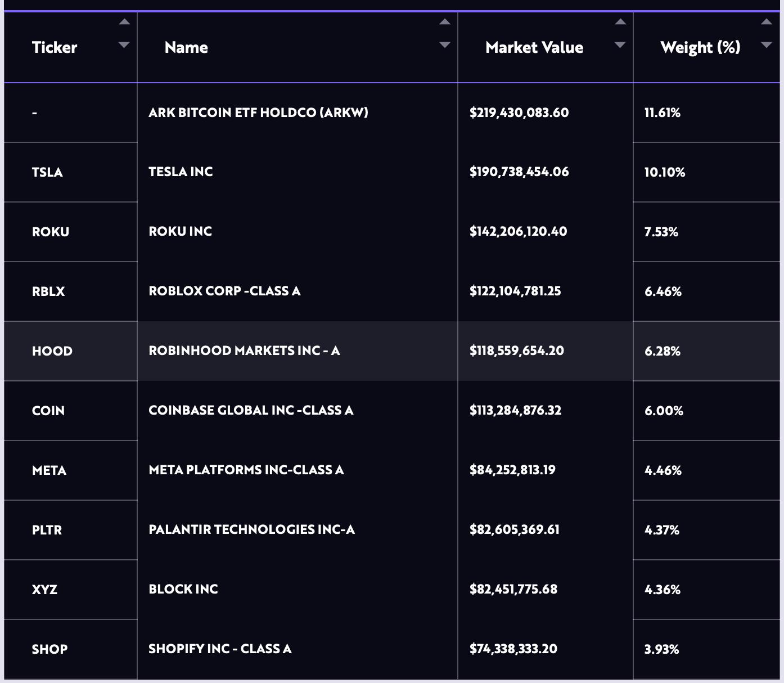This screenshot has height=683, width=784.
Task: Select ticker COIN cell
Action: click(x=71, y=411)
